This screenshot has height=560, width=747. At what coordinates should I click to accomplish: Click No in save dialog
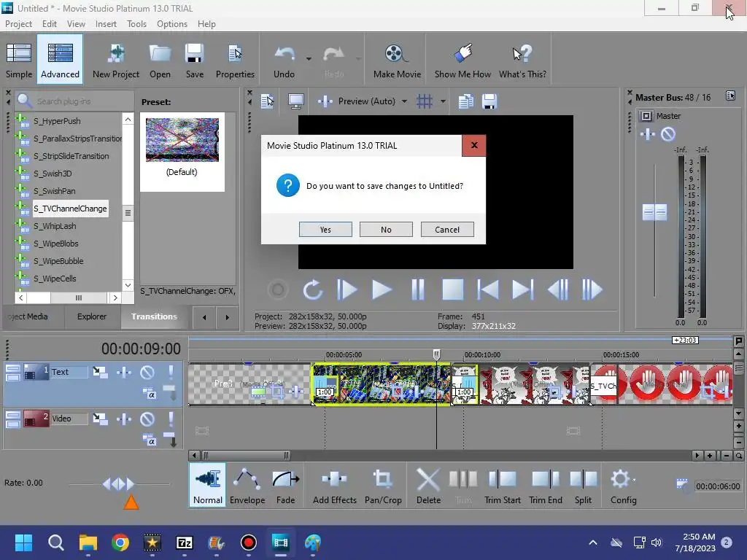pyautogui.click(x=386, y=230)
